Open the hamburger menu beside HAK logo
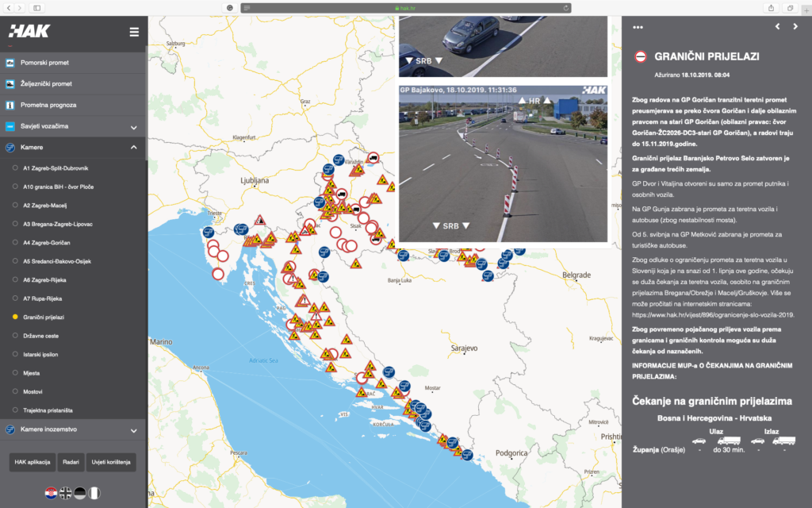Image resolution: width=812 pixels, height=508 pixels. (134, 32)
